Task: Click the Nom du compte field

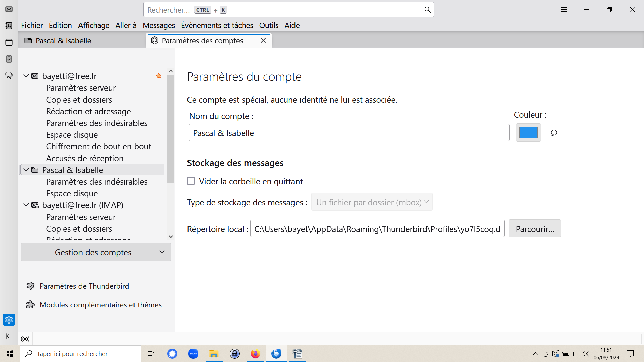Action: (x=349, y=133)
